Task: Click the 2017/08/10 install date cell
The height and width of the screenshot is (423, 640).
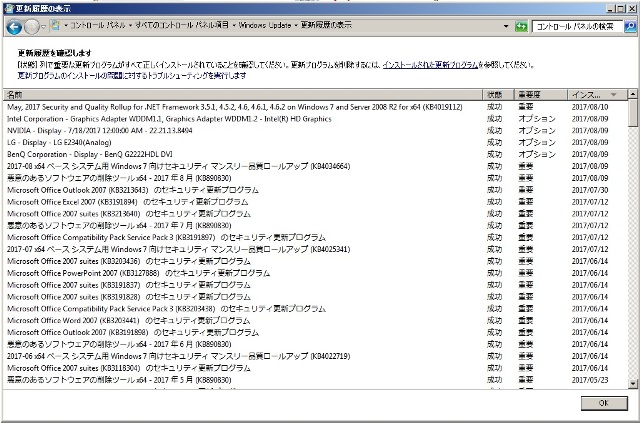Action: 590,107
